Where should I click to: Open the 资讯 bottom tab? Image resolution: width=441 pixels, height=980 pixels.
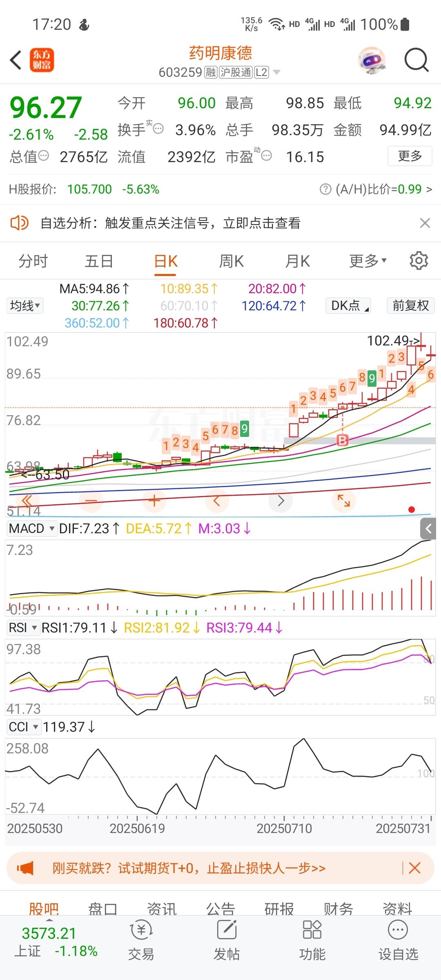[x=162, y=909]
